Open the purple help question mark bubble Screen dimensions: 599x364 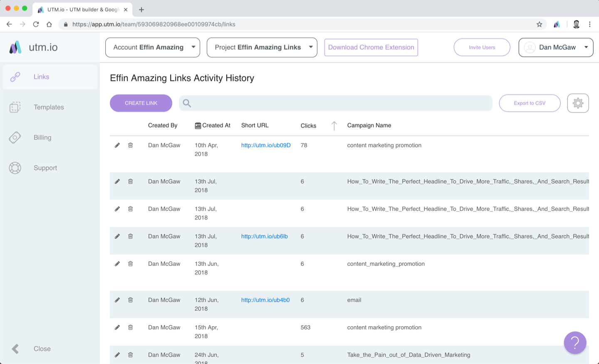coord(575,343)
